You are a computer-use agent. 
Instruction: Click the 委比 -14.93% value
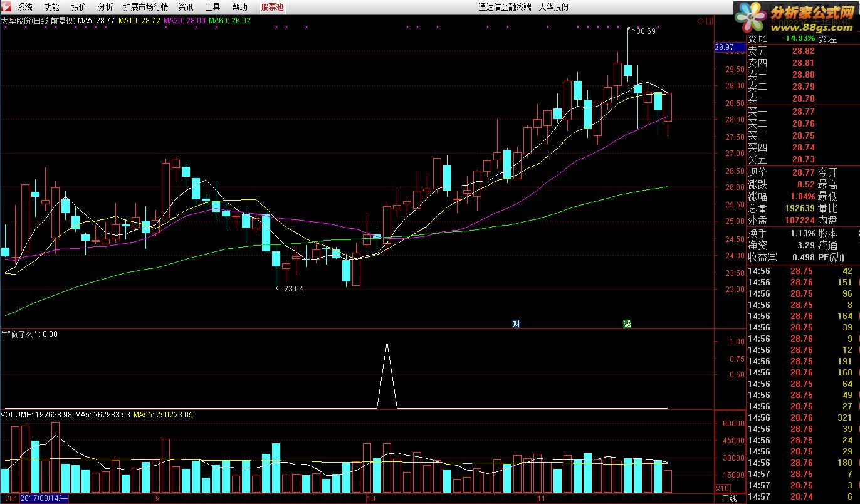[799, 39]
